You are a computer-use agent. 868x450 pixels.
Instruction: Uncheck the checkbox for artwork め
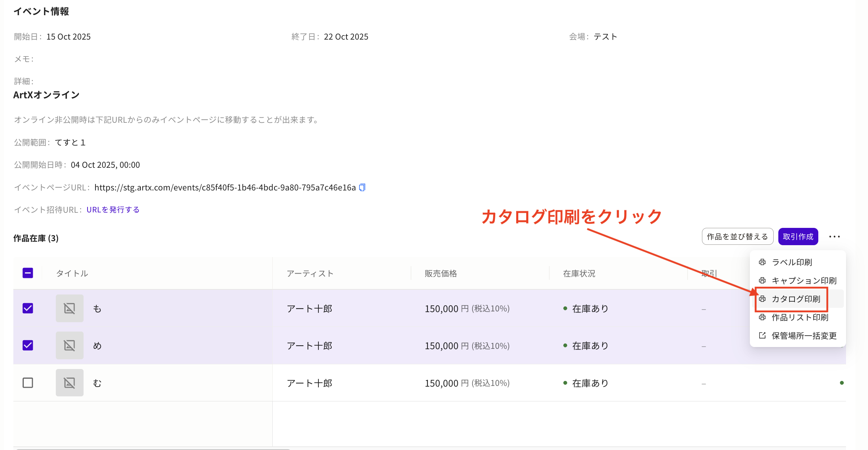[28, 346]
